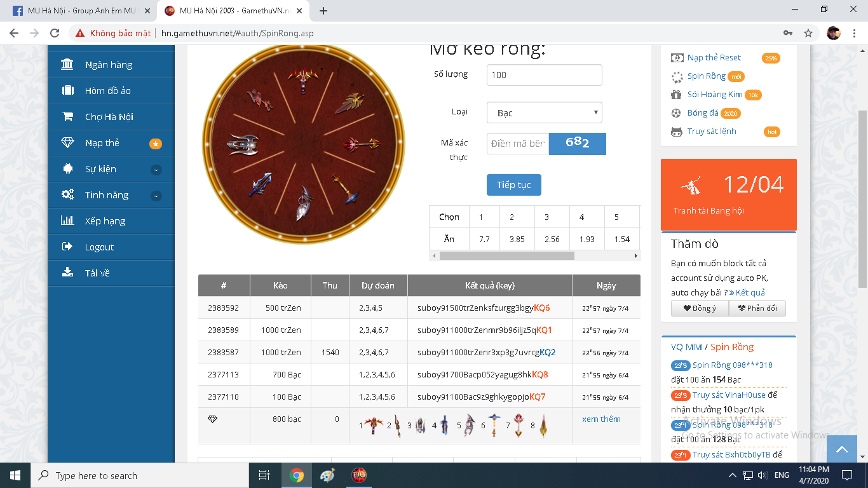Click the scroll-to-top arrow button

click(x=842, y=449)
